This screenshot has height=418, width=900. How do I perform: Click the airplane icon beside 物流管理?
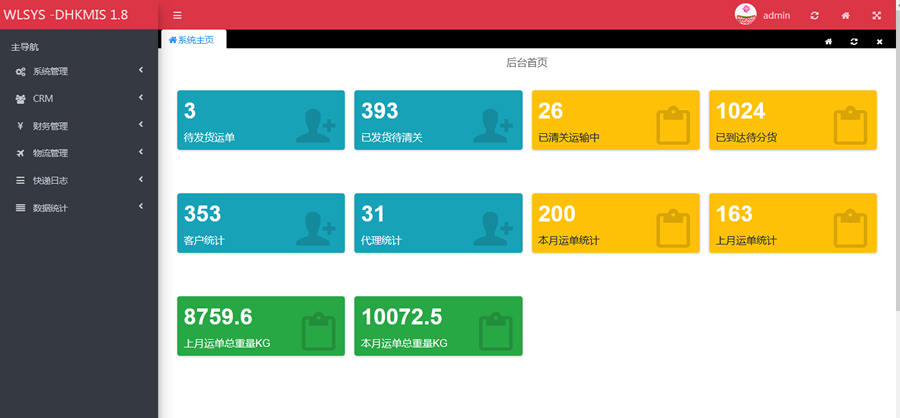(20, 153)
